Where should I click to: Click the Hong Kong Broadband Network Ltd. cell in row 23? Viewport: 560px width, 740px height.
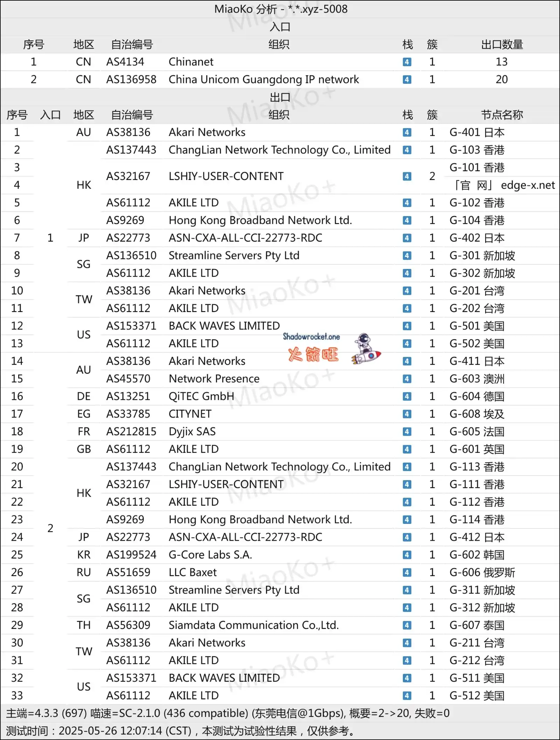(x=260, y=519)
